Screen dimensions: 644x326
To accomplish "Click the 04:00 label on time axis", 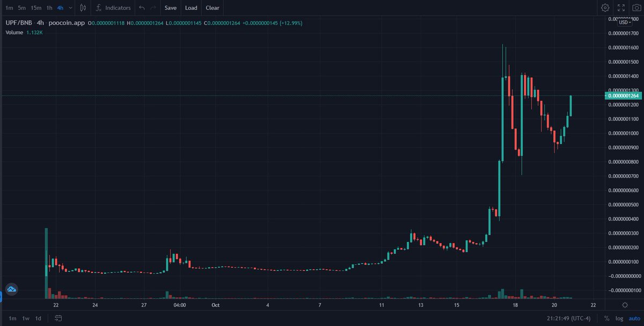I will click(x=180, y=305).
